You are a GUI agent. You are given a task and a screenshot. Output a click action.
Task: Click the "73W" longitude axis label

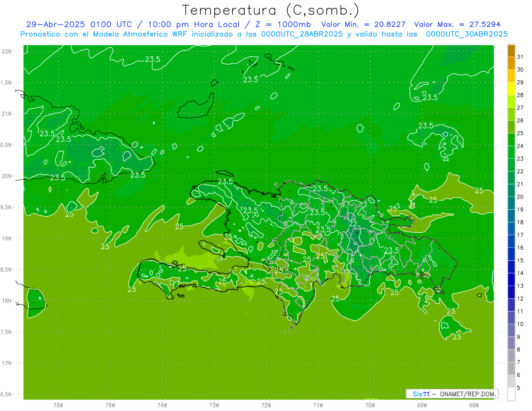click(x=214, y=405)
